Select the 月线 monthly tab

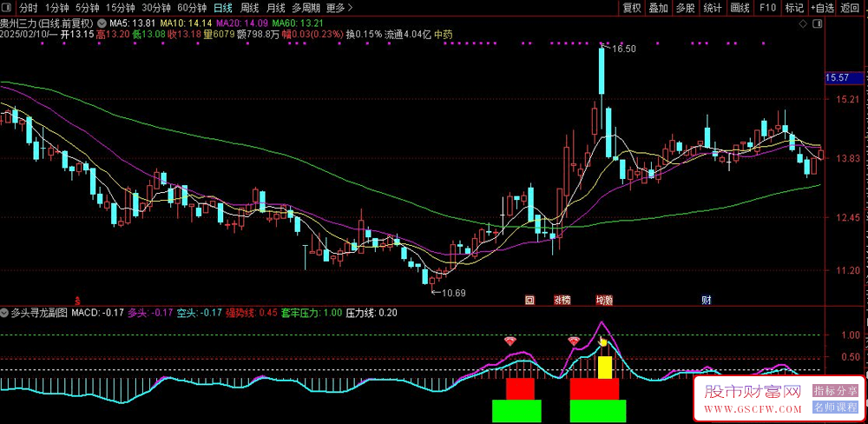tap(276, 8)
